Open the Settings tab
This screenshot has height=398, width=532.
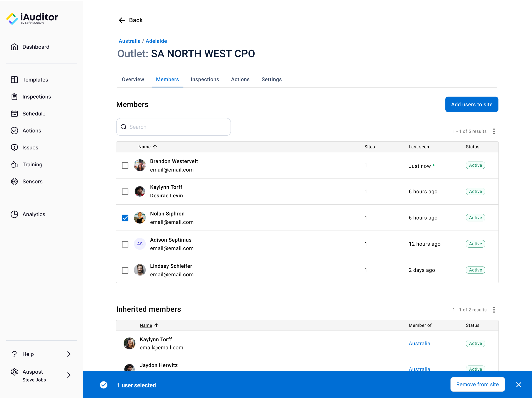[x=271, y=79]
